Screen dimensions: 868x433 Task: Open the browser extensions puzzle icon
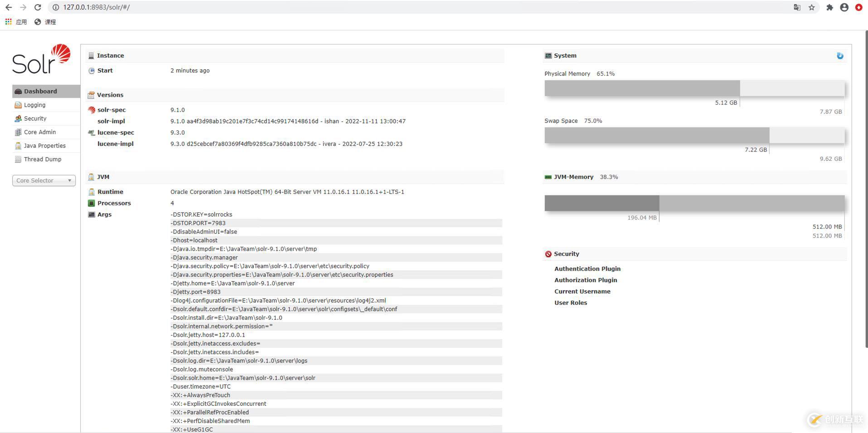pos(829,7)
